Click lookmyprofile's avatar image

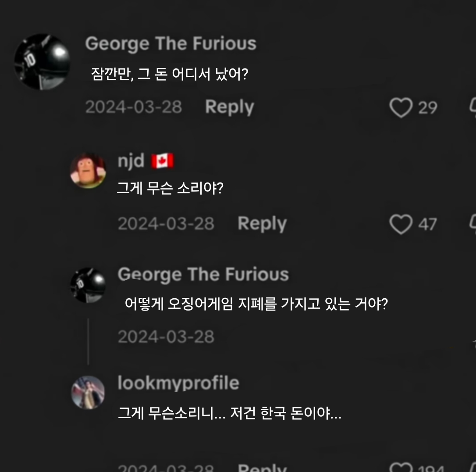[88, 393]
